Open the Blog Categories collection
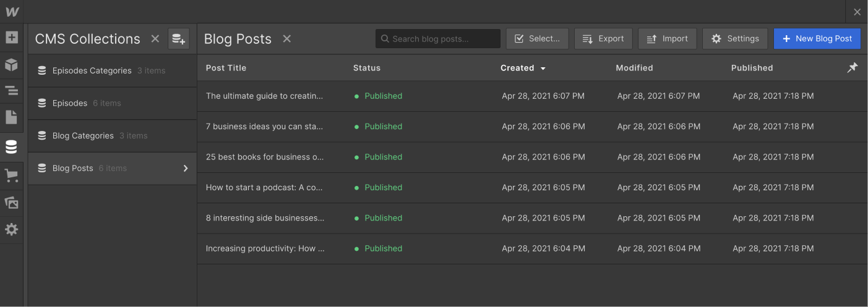868x307 pixels. tap(113, 136)
